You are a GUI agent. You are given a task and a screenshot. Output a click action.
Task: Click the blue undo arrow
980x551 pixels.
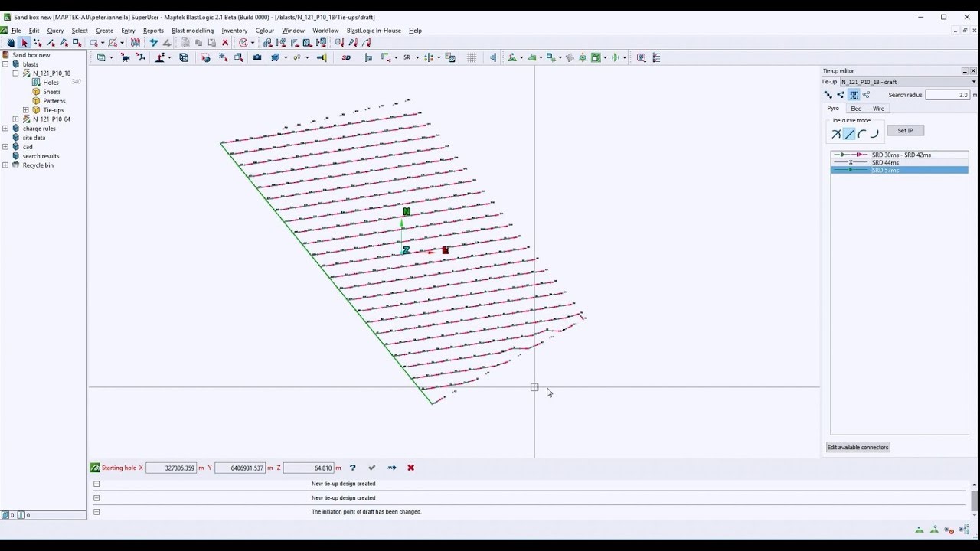(154, 43)
